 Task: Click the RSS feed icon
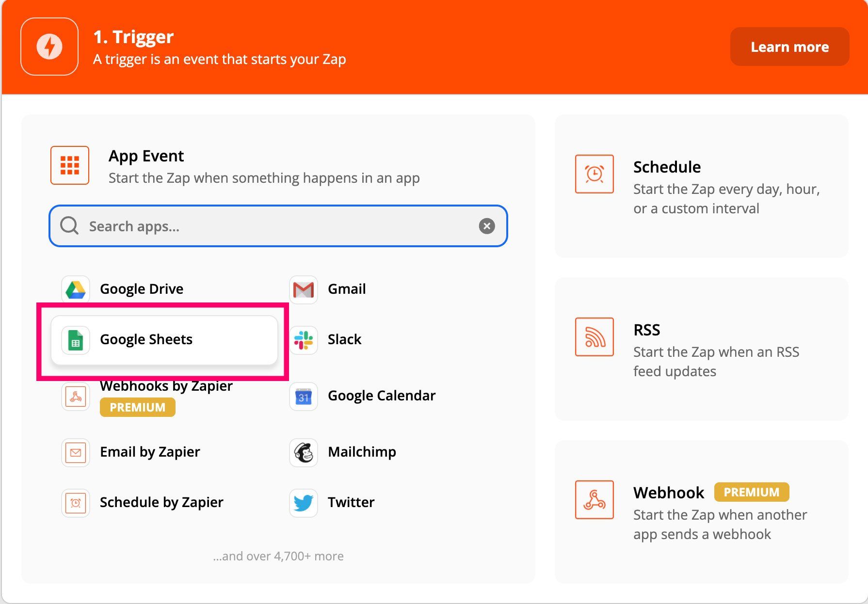tap(595, 337)
